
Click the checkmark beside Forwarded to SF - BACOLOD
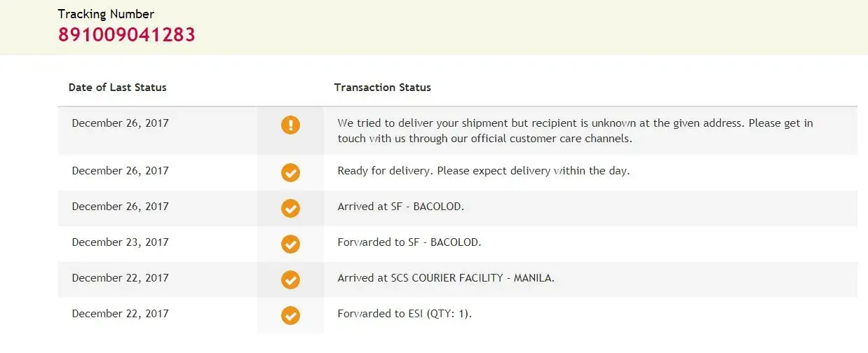coord(290,244)
